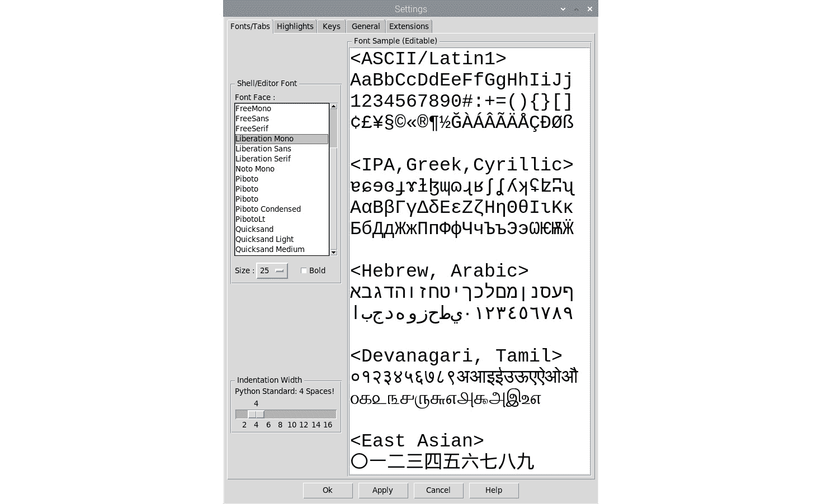822x504 pixels.
Task: Close the Settings dialog window
Action: point(589,9)
